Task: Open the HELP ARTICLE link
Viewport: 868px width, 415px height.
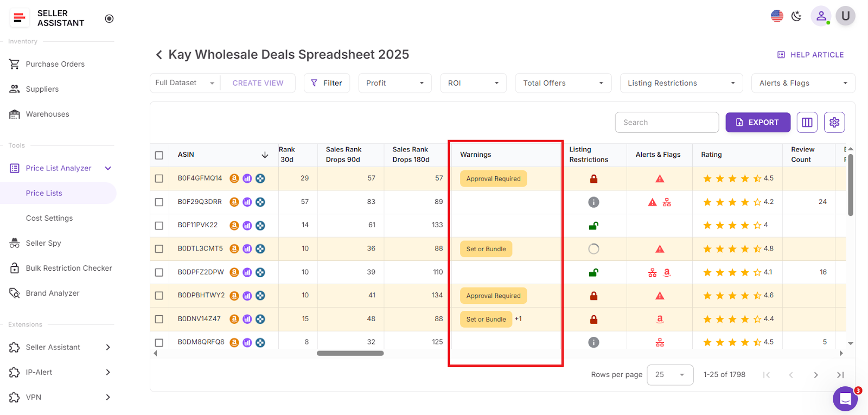Action: click(x=810, y=55)
